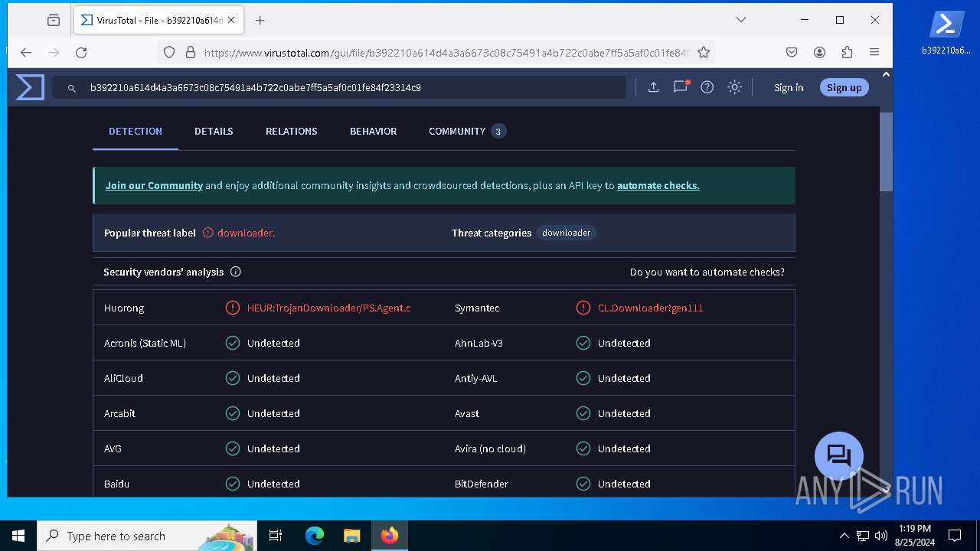Click the AliCloud undetected checkmark icon

click(x=233, y=378)
